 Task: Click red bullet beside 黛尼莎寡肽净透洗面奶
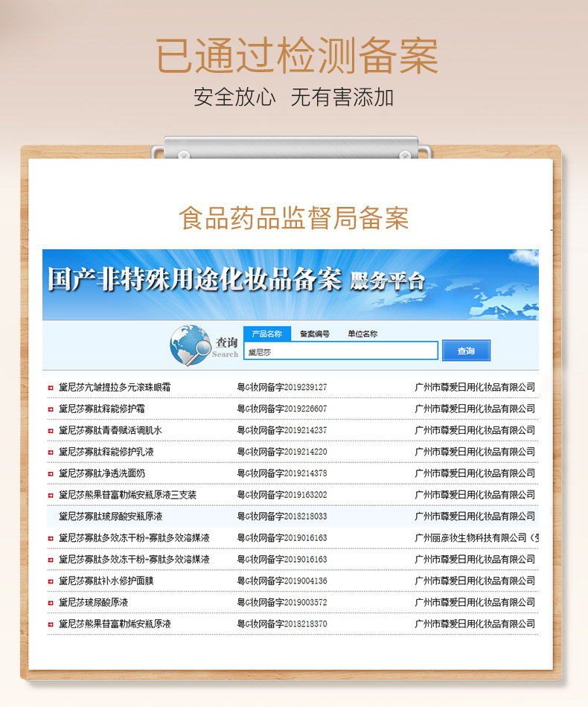(51, 474)
